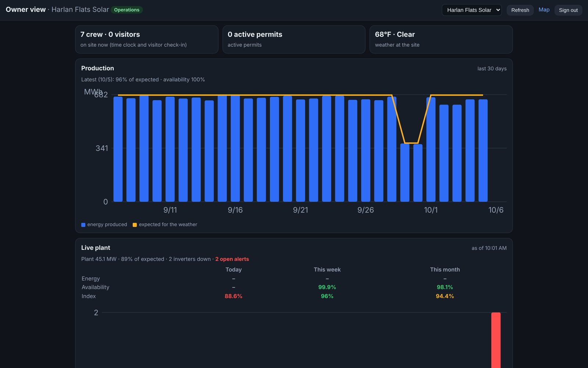Click the 10/1 x-axis date label
Screen dimensions: 588x368
pos(431,210)
